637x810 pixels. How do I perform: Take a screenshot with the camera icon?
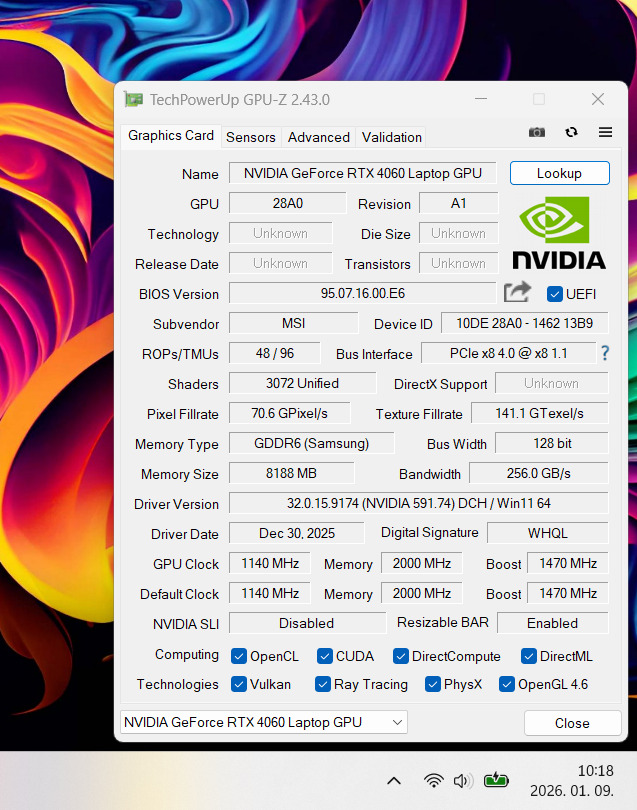point(537,132)
